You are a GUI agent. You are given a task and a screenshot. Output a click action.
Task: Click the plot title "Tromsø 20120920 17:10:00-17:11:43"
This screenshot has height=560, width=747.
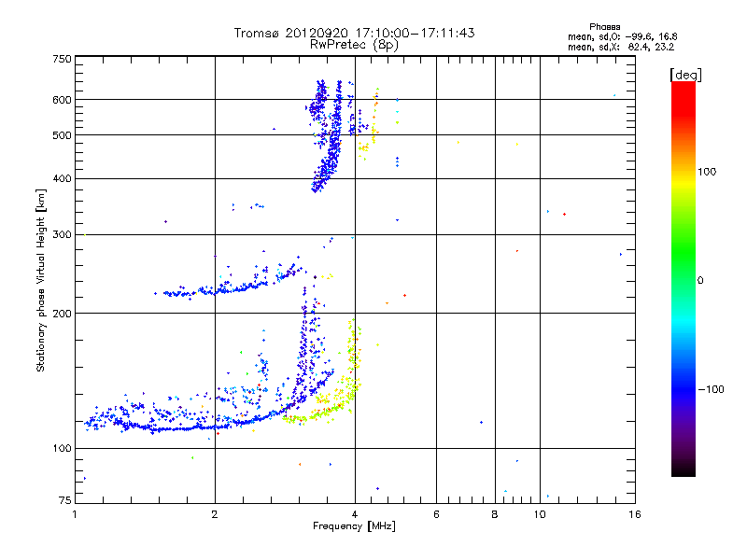[x=354, y=33]
